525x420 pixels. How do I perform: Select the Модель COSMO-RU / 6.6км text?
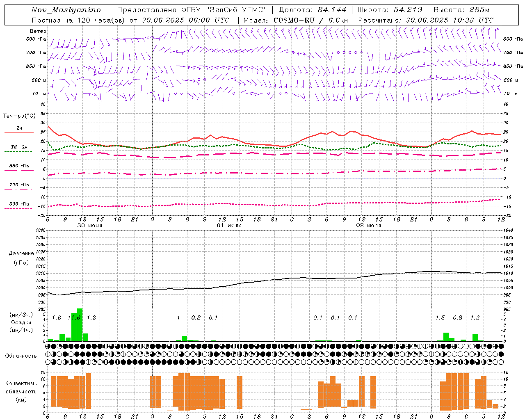(296, 20)
